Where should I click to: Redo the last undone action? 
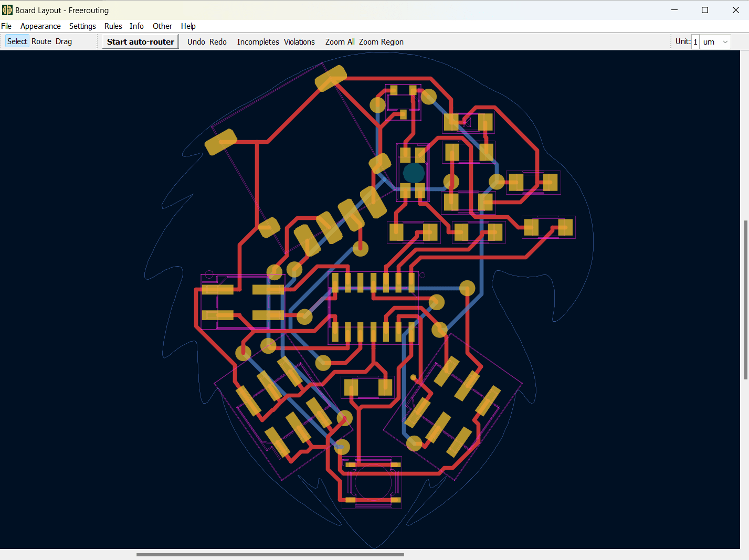(218, 42)
